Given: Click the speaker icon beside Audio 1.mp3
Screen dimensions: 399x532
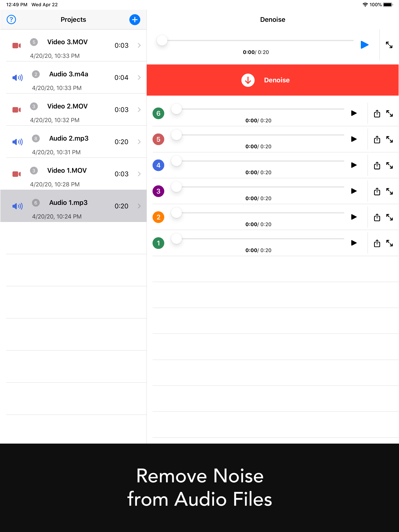Looking at the screenshot, I should click(17, 206).
